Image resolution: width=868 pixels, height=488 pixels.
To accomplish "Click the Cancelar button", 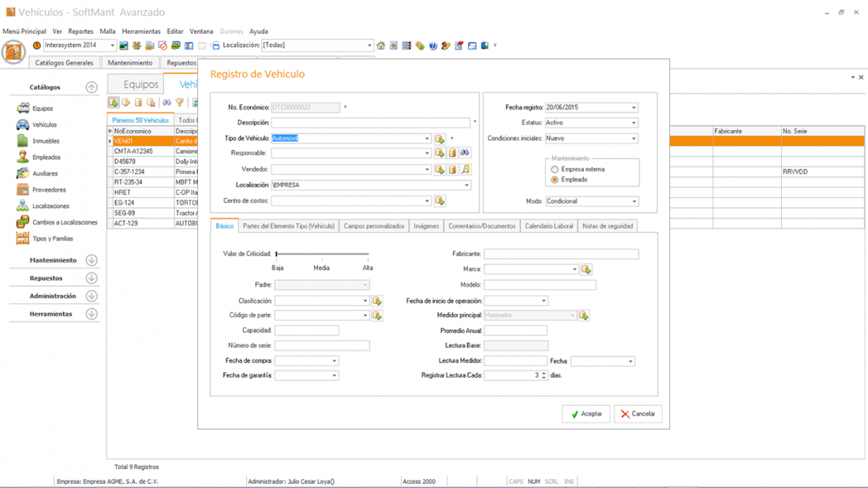I will (x=638, y=414).
